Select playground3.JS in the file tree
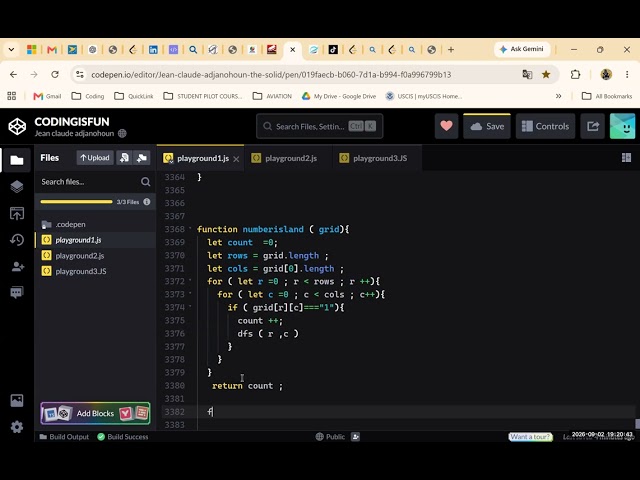The width and height of the screenshot is (640, 480). (96, 271)
